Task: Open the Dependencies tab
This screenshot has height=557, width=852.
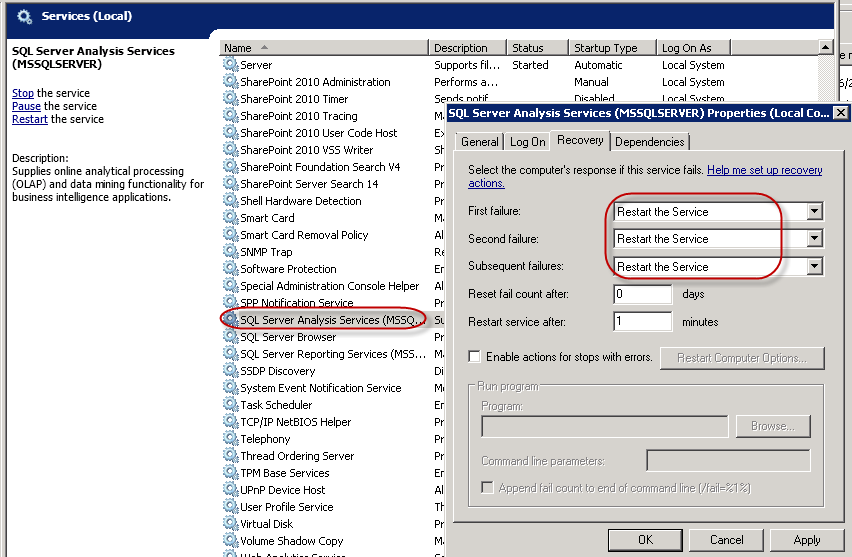Action: [649, 142]
